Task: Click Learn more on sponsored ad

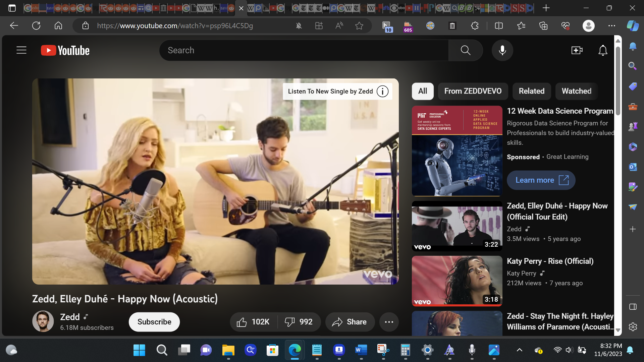Action: [541, 180]
